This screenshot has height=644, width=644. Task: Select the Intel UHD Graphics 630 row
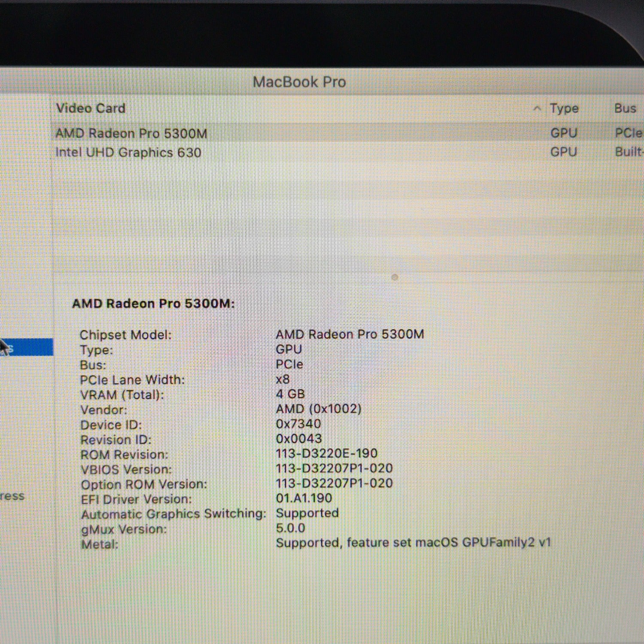[128, 153]
